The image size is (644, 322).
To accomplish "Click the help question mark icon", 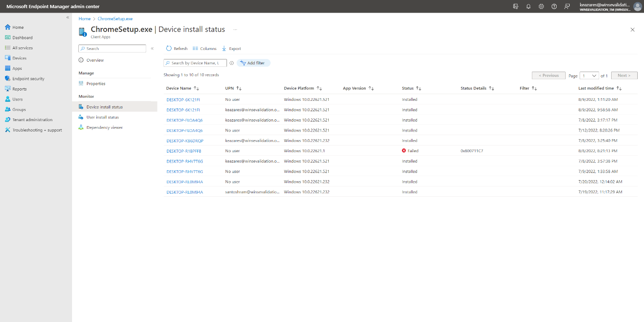I will pos(554,6).
